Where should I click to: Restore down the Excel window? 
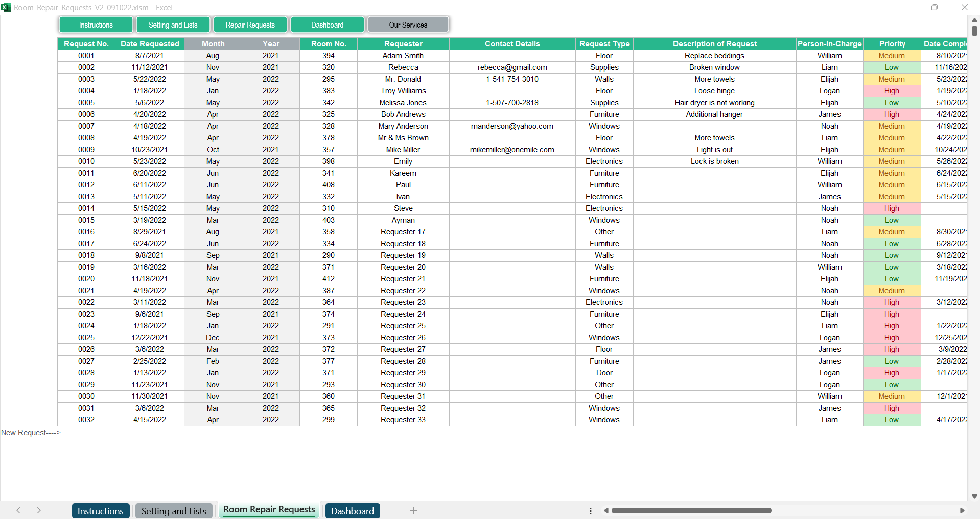934,7
